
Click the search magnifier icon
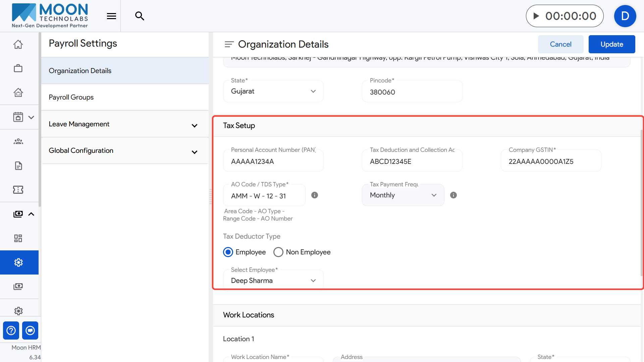pyautogui.click(x=140, y=16)
